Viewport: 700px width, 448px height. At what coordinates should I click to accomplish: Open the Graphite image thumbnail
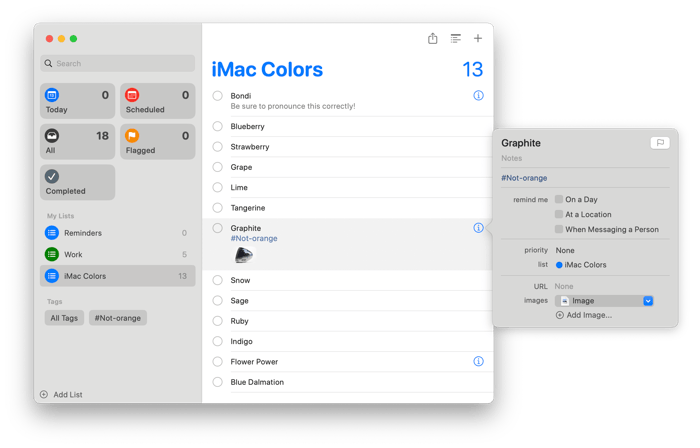point(244,255)
